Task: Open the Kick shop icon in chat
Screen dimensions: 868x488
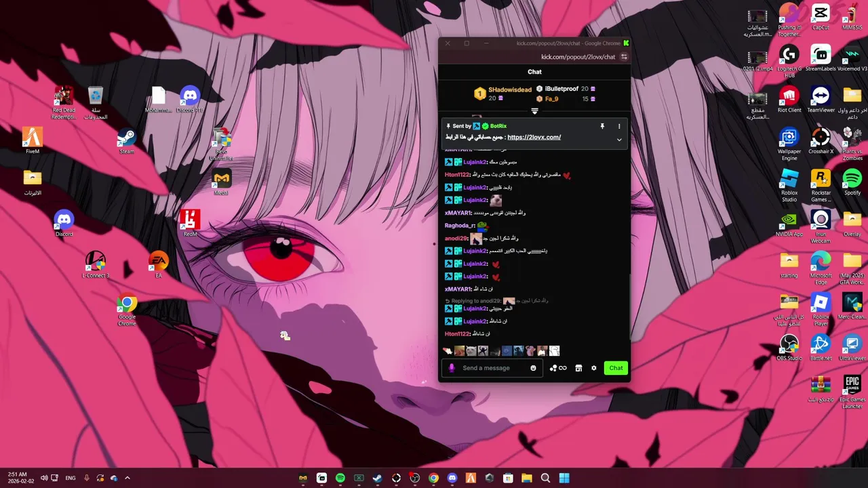Action: [x=578, y=368]
